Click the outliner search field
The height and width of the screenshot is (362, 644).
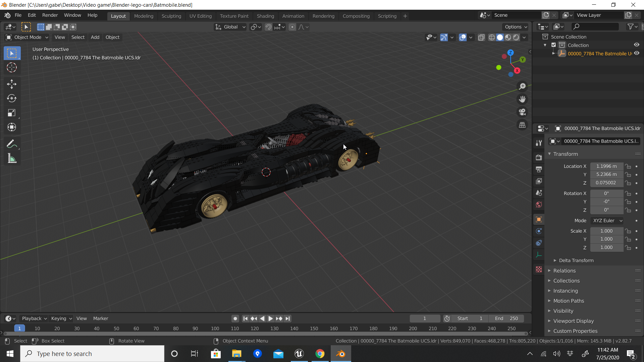[595, 26]
